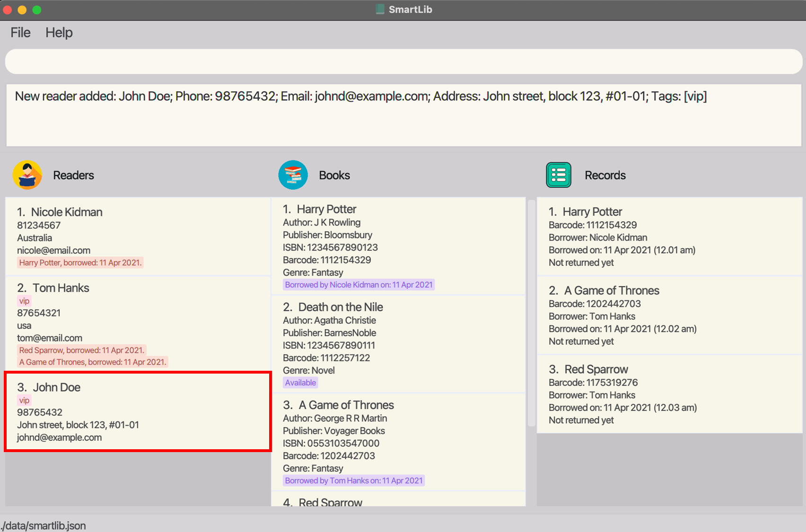Image resolution: width=806 pixels, height=532 pixels.
Task: Click the Books heading label
Action: point(334,175)
